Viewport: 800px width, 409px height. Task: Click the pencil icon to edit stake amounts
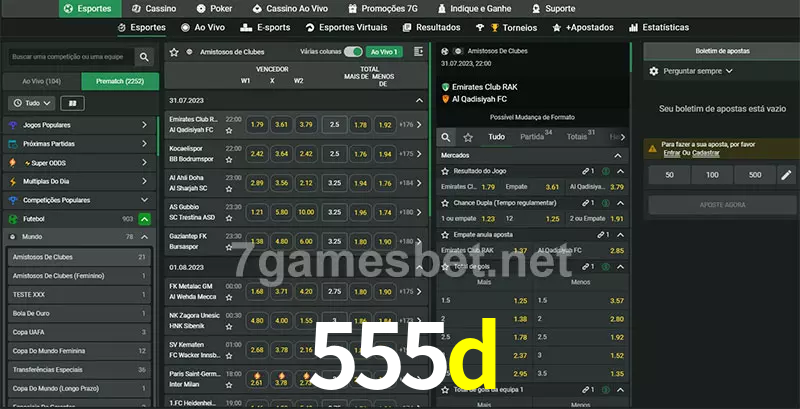785,175
